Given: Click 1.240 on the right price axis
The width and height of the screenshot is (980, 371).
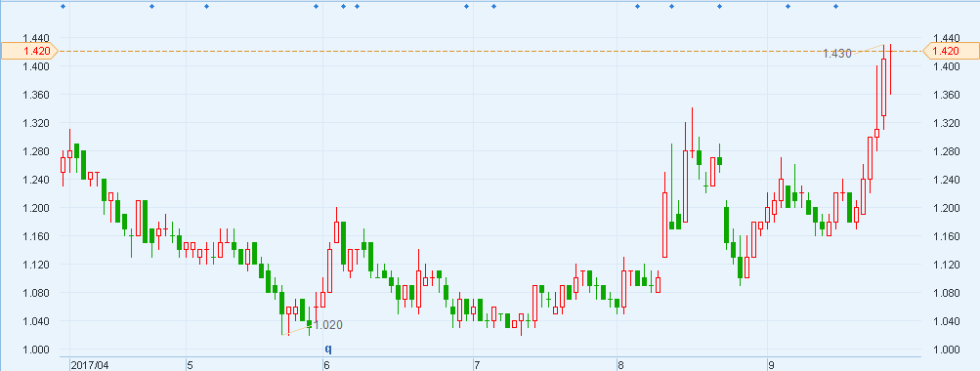Looking at the screenshot, I should [945, 180].
